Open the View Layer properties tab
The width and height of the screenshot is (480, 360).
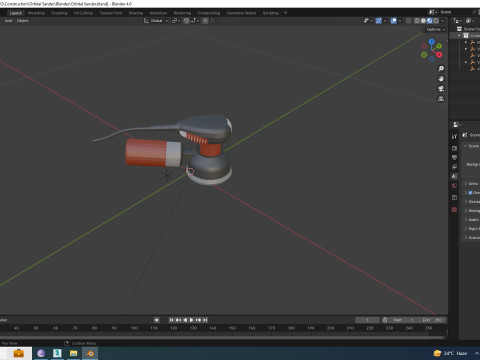[454, 167]
